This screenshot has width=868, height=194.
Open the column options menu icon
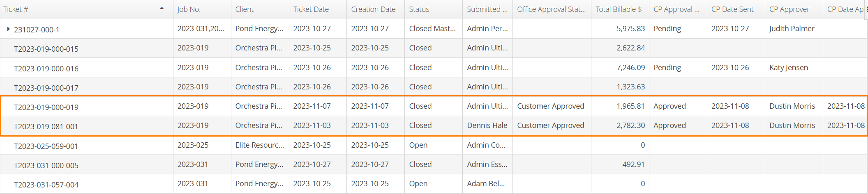click(x=867, y=9)
